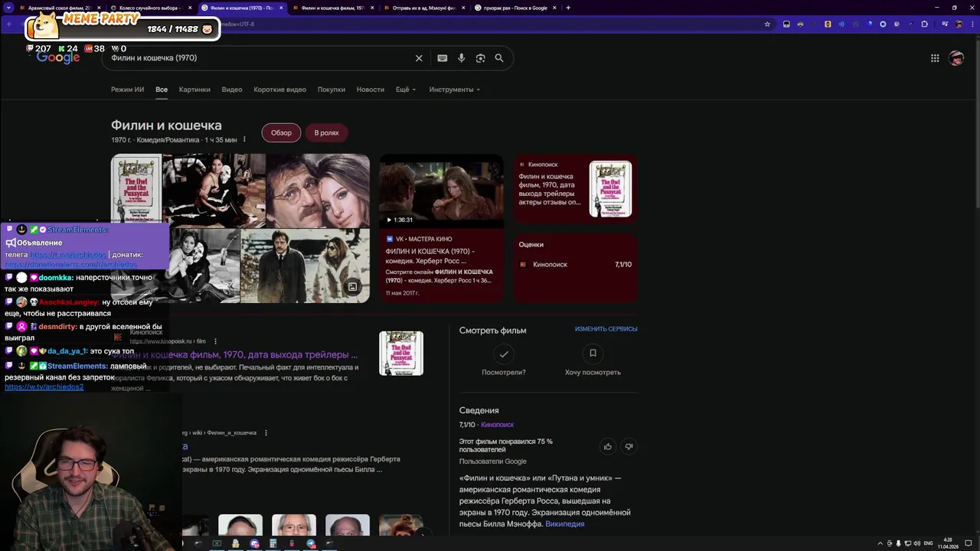980x551 pixels.
Task: Open the three-dot menu beside the kinopoisk.ru result
Action: coord(215,341)
